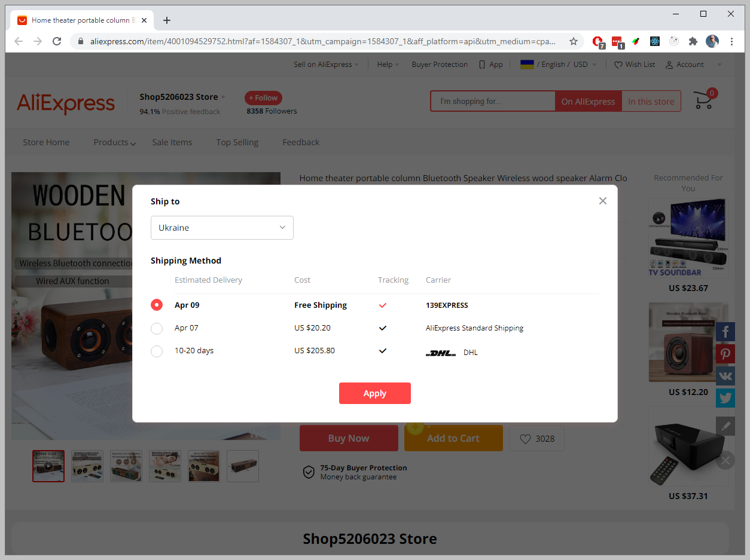Select the DHL shipping radio button
The width and height of the screenshot is (750, 560).
pyautogui.click(x=157, y=351)
